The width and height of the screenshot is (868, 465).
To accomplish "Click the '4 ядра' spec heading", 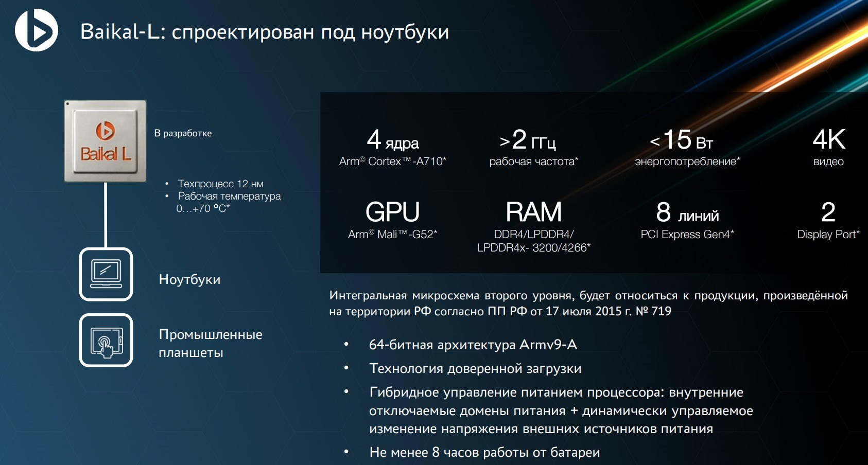I will click(393, 139).
